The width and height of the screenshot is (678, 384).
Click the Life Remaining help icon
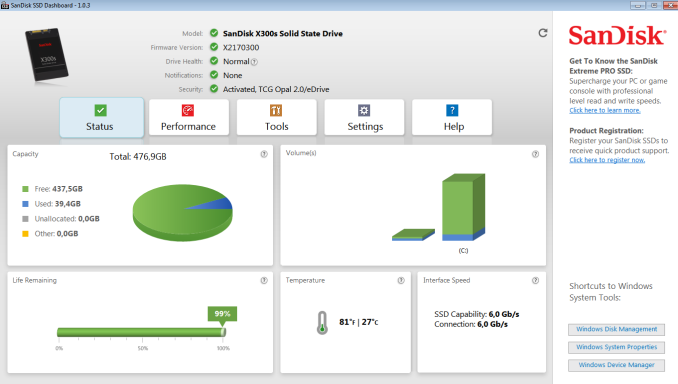pos(264,280)
